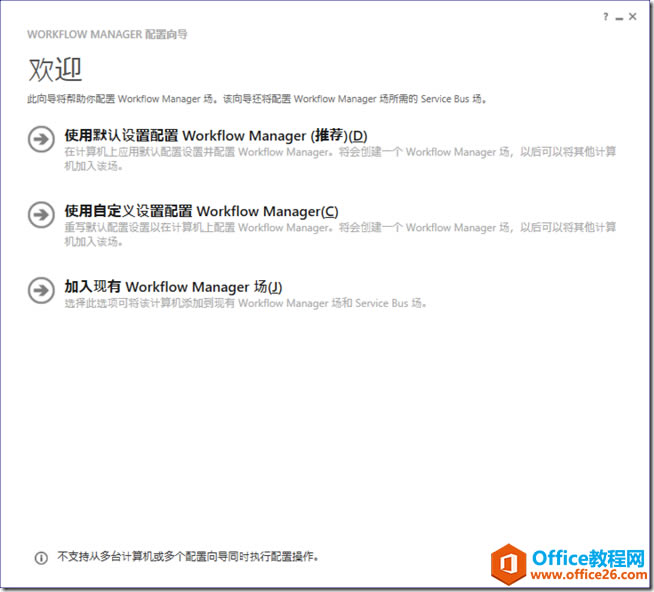The image size is (654, 592).
Task: Click WORKFLOW MANAGER 配置向导 title text
Action: point(107,34)
